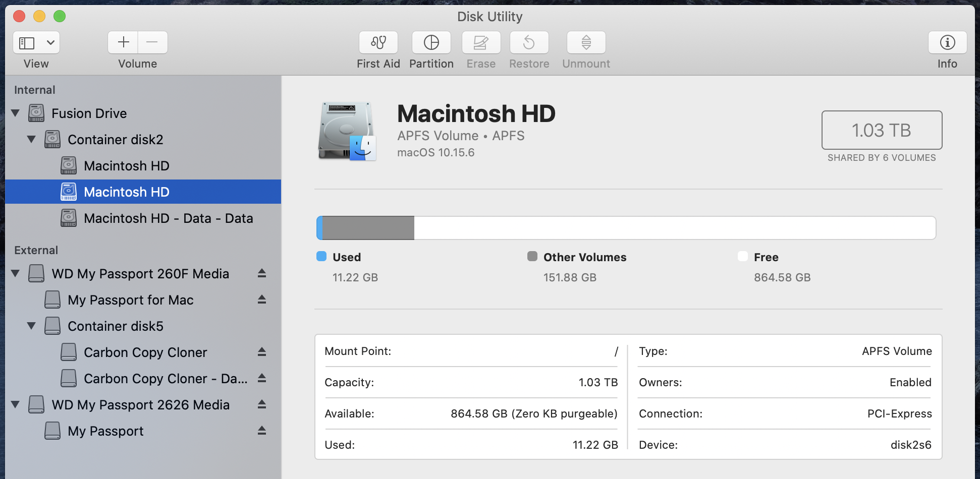Screen dimensions: 980x479
Task: Click the Other Volumes 151.88 GB value
Action: pyautogui.click(x=570, y=277)
